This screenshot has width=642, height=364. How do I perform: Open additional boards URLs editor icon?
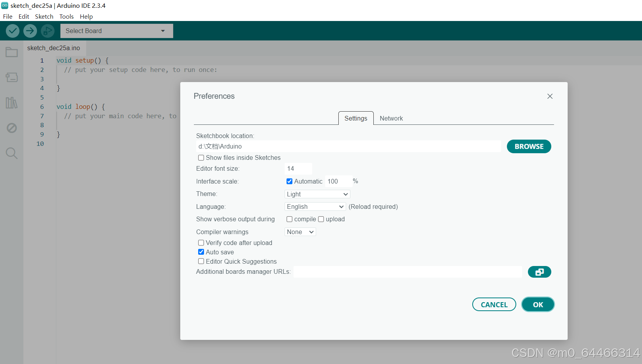point(539,272)
